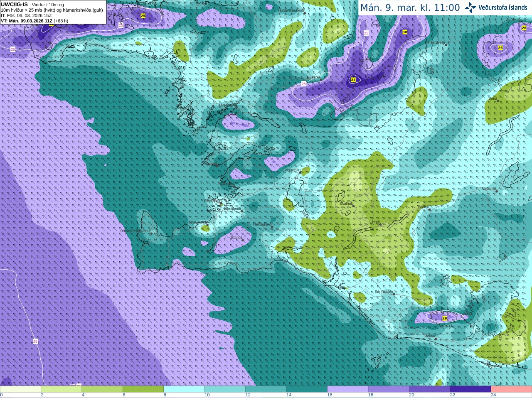Click the Holtavörðuheiði station label
Screen dimensions: 532x398
point(291,10)
